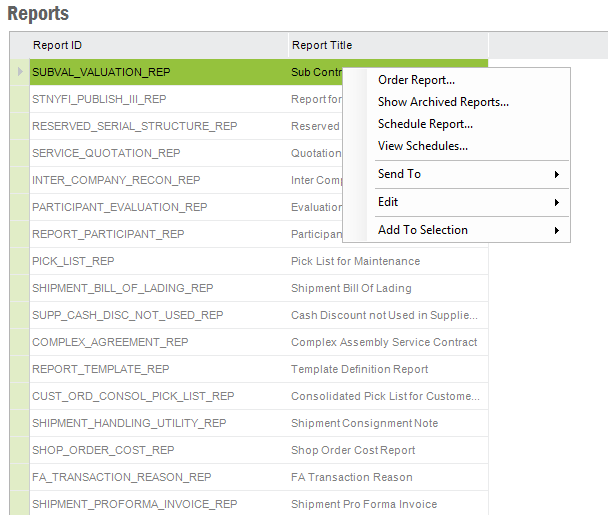The image size is (608, 515).
Task: Select the STNYFI_PUBLISH_III_REP row
Action: tap(99, 99)
